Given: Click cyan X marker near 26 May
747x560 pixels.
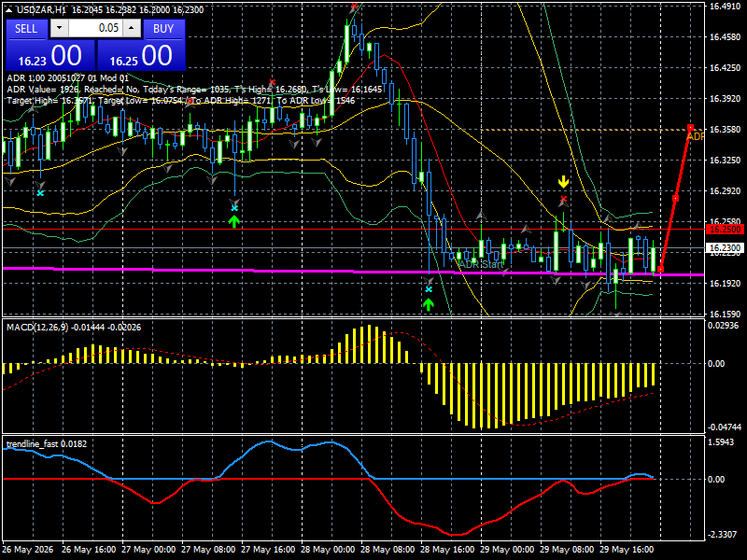Looking at the screenshot, I should click(x=40, y=193).
